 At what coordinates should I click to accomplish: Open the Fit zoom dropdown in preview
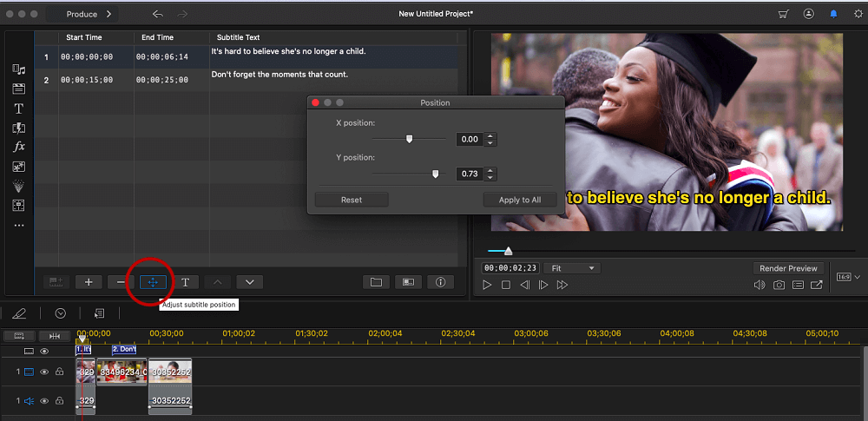pos(572,268)
